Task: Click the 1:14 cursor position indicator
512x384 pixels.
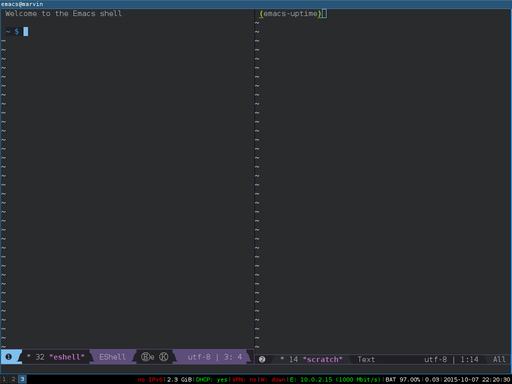Action: [469, 359]
